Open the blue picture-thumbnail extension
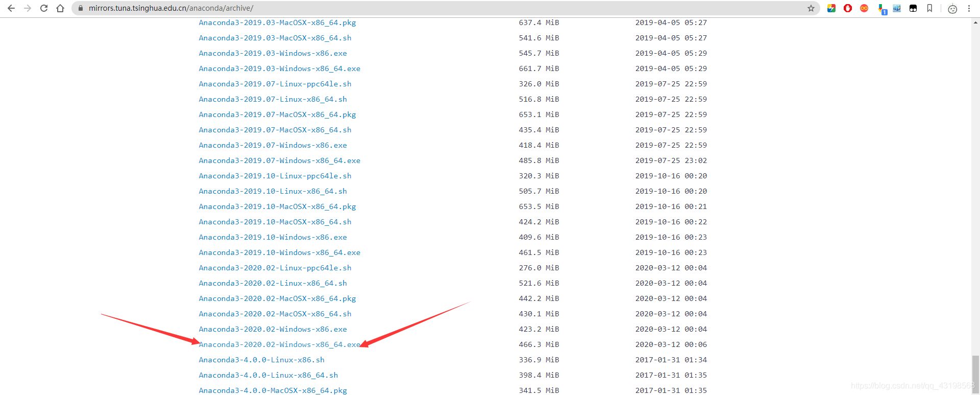 (897, 8)
